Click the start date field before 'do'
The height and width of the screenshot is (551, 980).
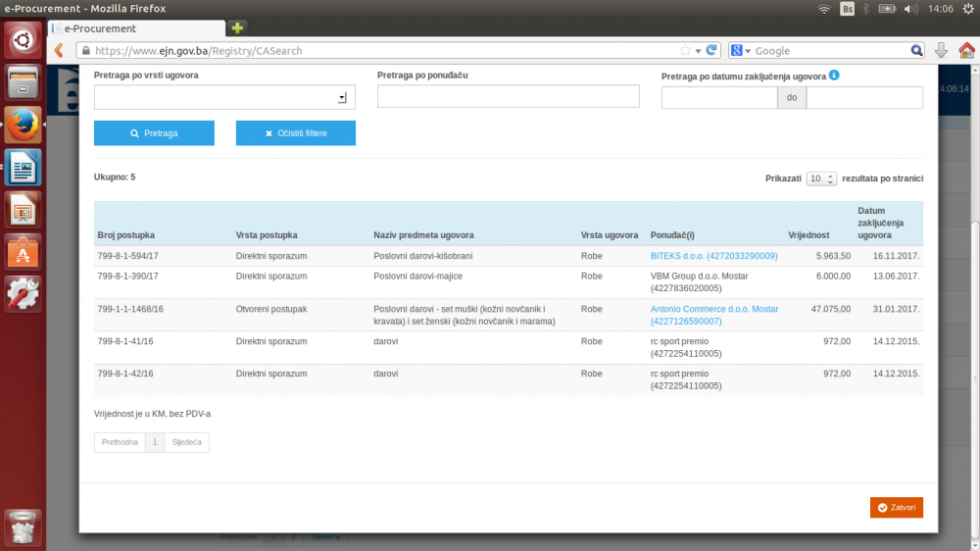(x=719, y=98)
